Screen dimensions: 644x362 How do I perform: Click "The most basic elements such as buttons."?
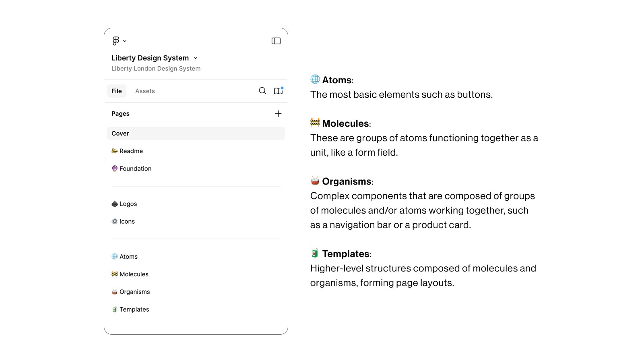coord(401,95)
